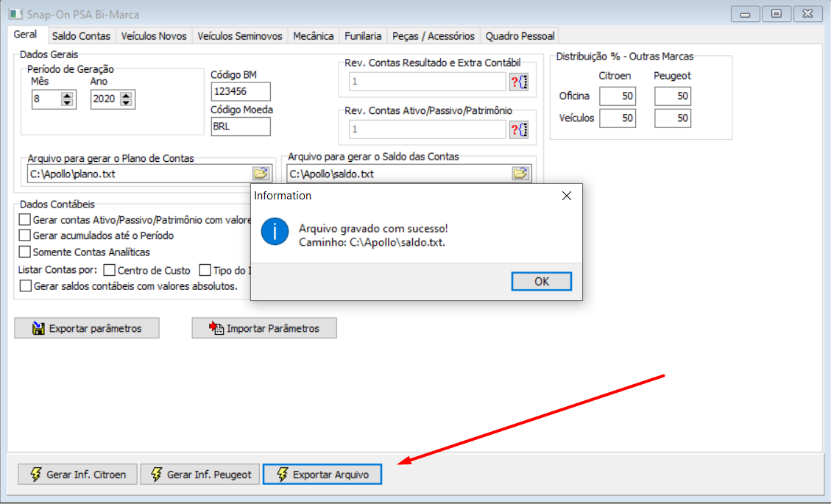Enable Gerar saldos contábeis com valores absolutos

pos(26,285)
